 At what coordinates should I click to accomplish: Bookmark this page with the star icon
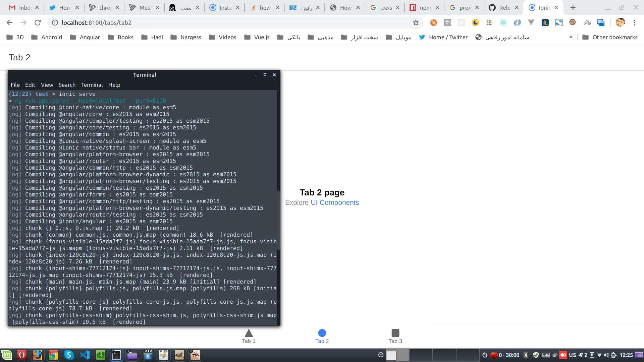(416, 22)
